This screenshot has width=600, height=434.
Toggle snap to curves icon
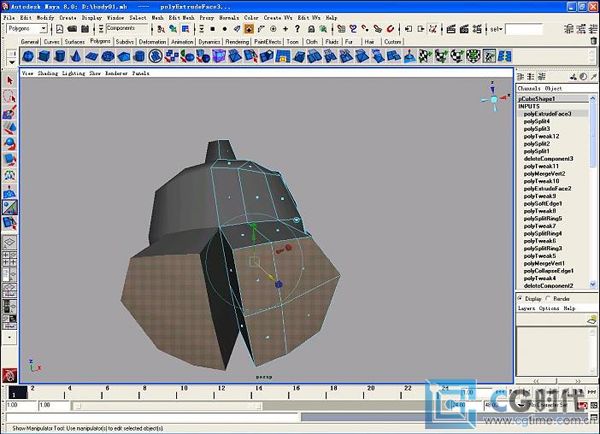click(x=353, y=29)
